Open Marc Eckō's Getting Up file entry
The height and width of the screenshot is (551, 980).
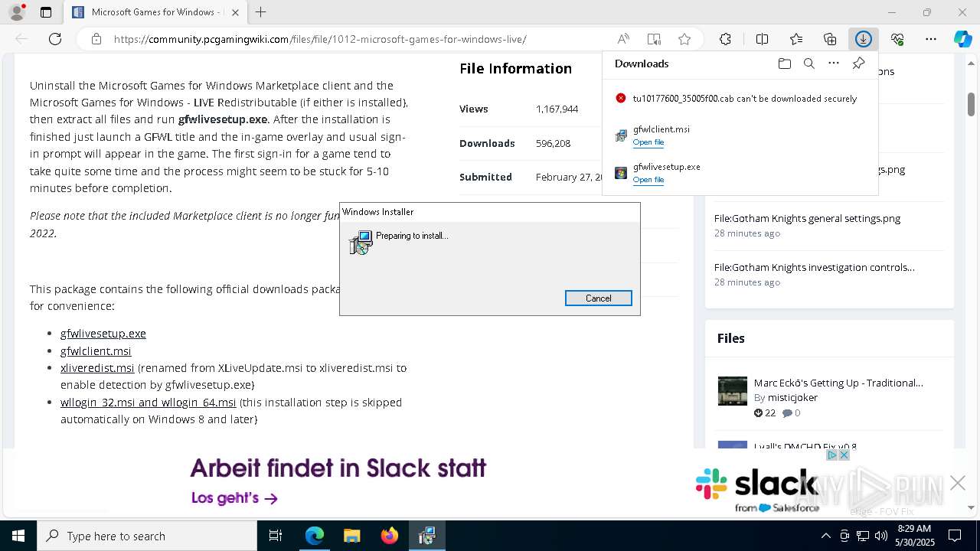point(838,383)
